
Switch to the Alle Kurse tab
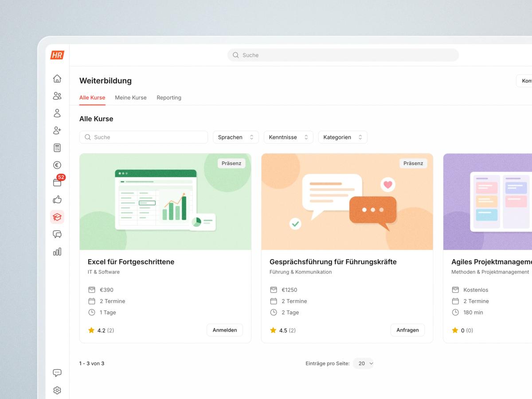92,98
